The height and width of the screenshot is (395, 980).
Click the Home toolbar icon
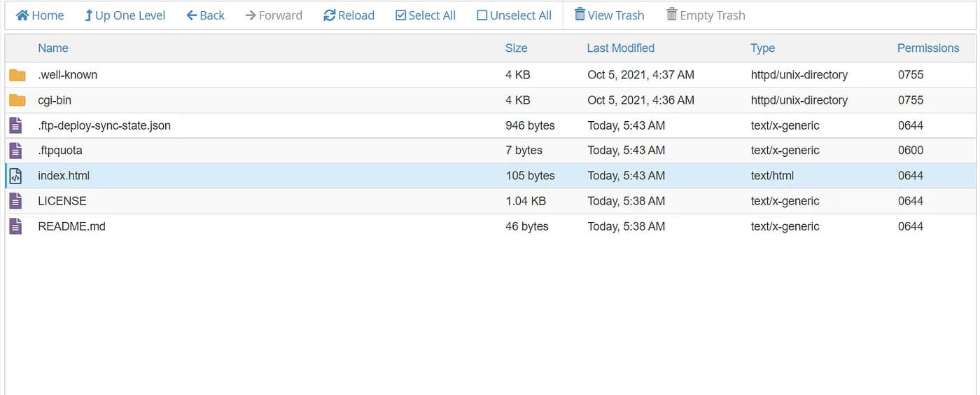22,15
